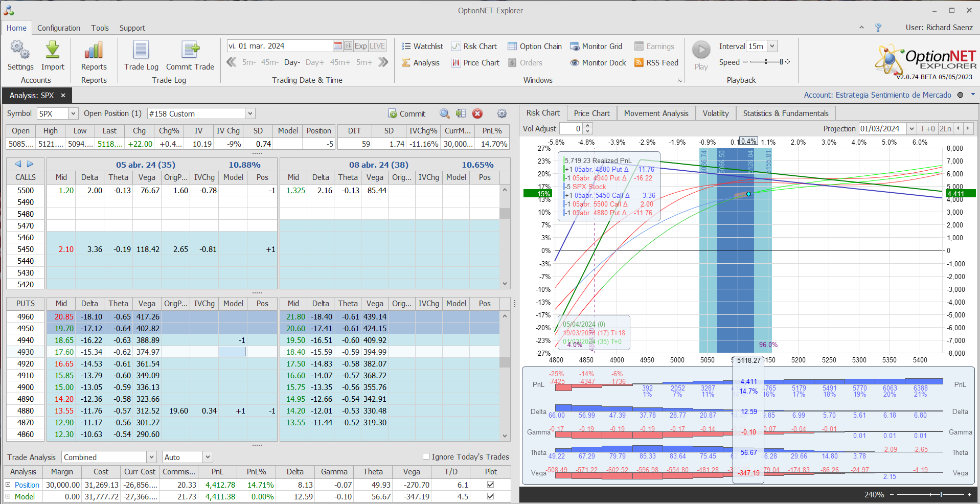This screenshot has width=980, height=504.
Task: Open position settings gear icon
Action: point(502,113)
